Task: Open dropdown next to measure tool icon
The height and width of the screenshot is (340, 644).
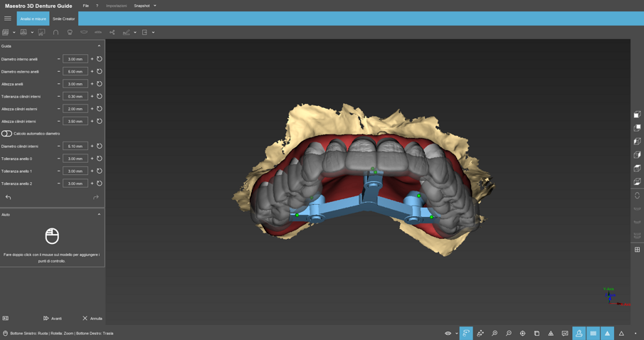Action: coord(134,33)
